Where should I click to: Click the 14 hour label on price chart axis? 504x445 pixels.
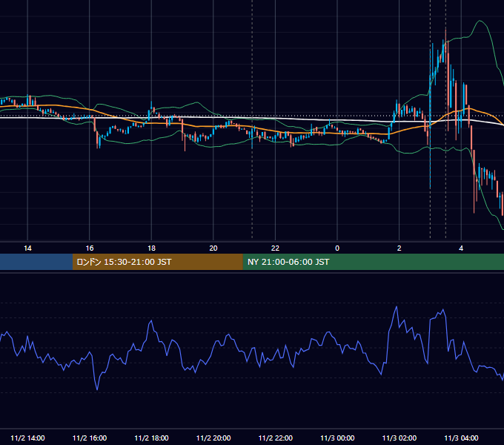click(27, 248)
